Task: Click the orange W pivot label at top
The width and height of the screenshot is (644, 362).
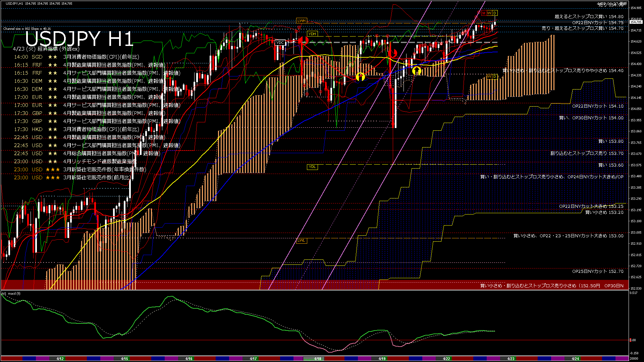Action: pos(489,13)
